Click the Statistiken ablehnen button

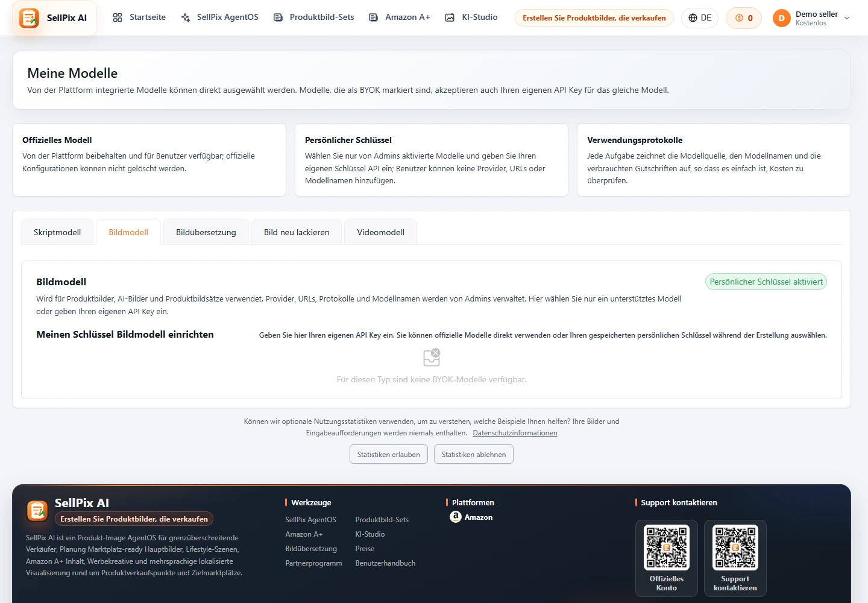(x=474, y=454)
